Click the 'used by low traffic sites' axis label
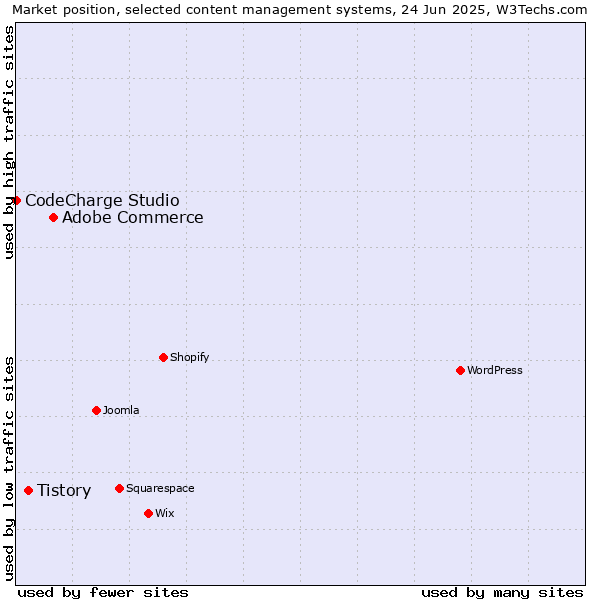The height and width of the screenshot is (600, 600). point(8,469)
